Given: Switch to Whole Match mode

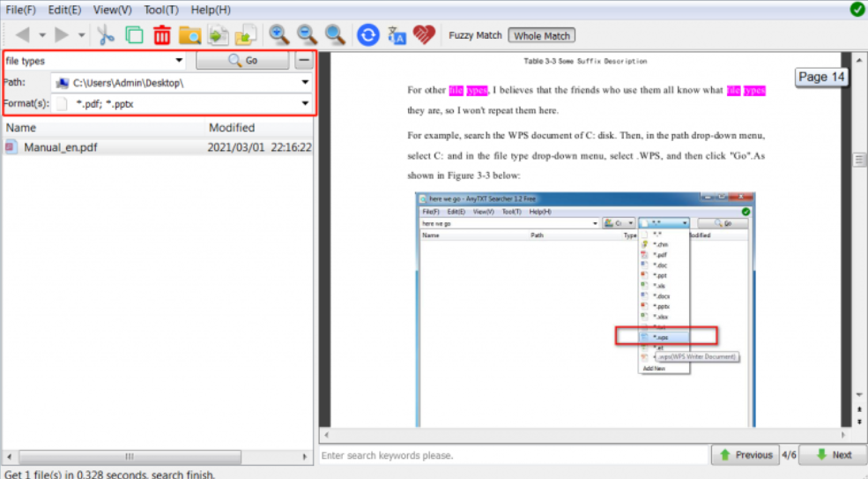Looking at the screenshot, I should (541, 35).
